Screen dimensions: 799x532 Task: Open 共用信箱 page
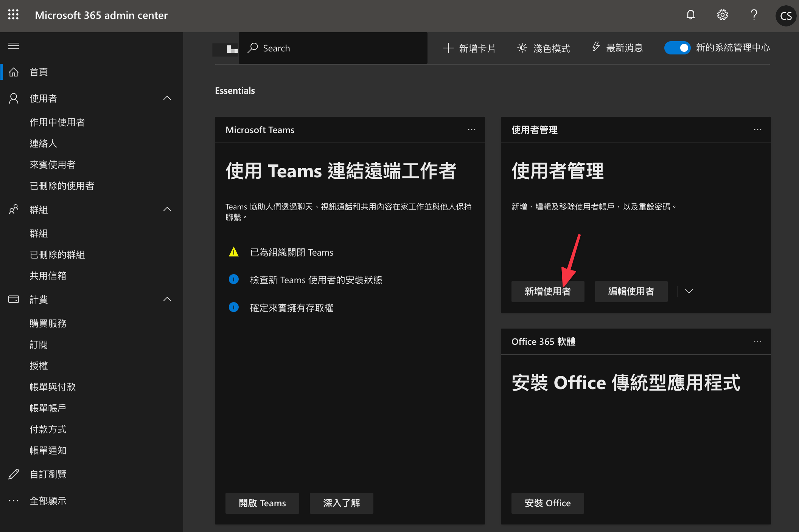pyautogui.click(x=48, y=276)
